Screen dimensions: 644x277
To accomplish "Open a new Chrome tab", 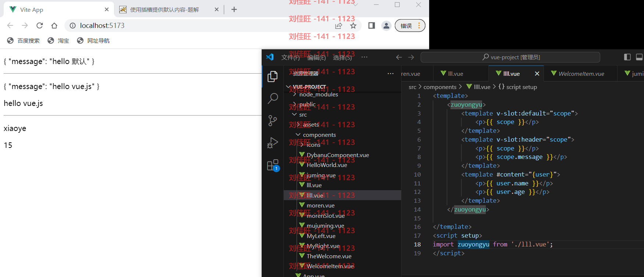I will coord(234,9).
